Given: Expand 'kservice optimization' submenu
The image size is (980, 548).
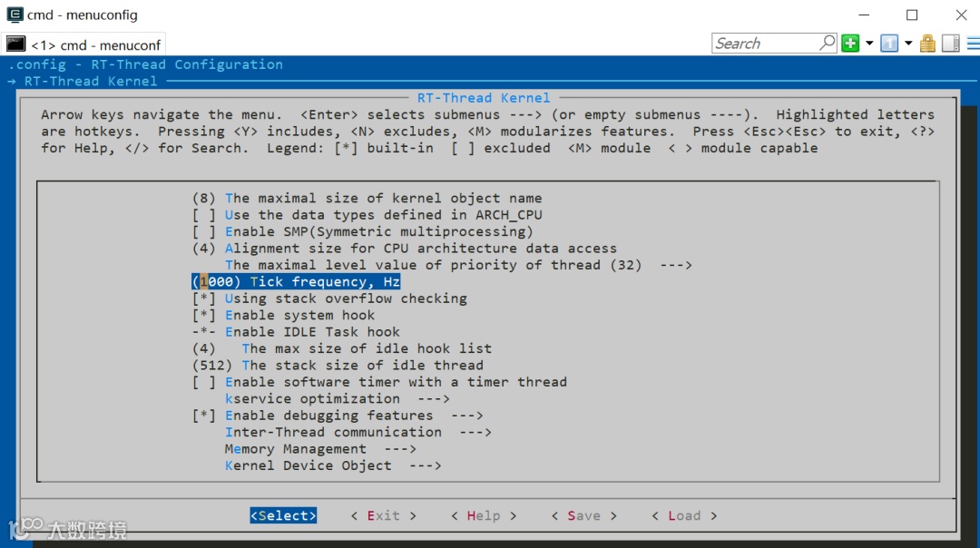Looking at the screenshot, I should click(338, 399).
